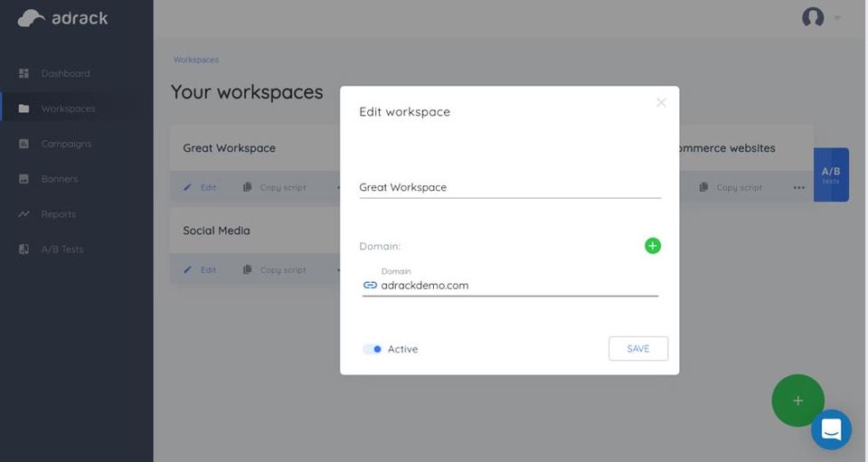Click the Social Media card title
868x462 pixels.
click(216, 231)
